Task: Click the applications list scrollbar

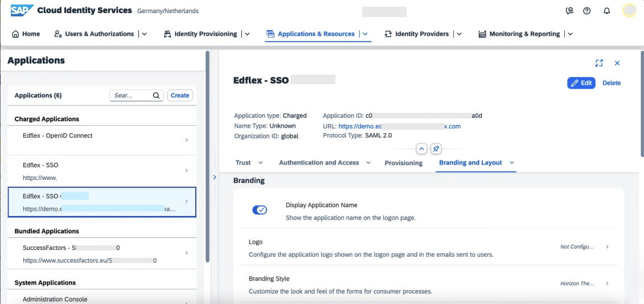Action: [x=208, y=156]
